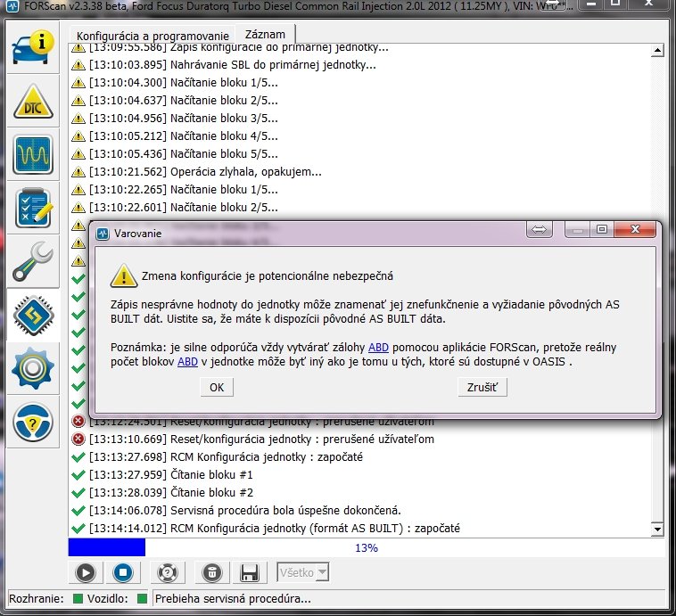This screenshot has width=676, height=616.
Task: Open the chip configuration and programming section
Action: click(x=34, y=313)
